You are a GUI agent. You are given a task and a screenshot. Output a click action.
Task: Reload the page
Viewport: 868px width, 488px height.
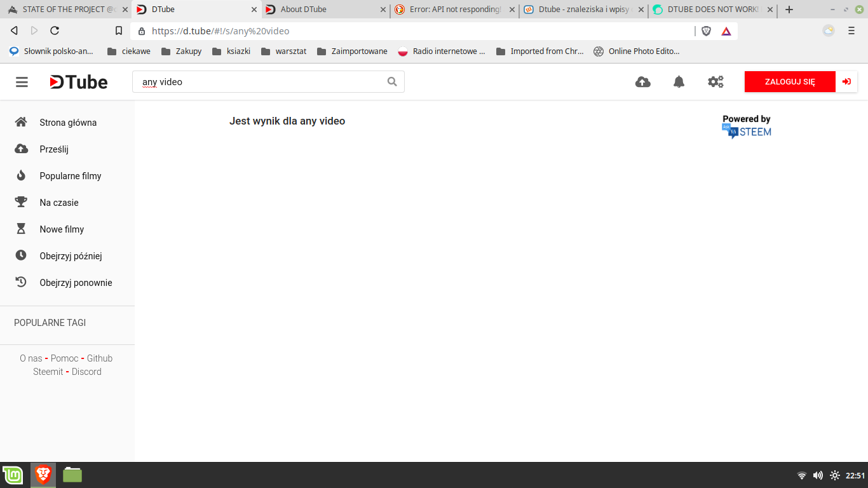point(55,30)
